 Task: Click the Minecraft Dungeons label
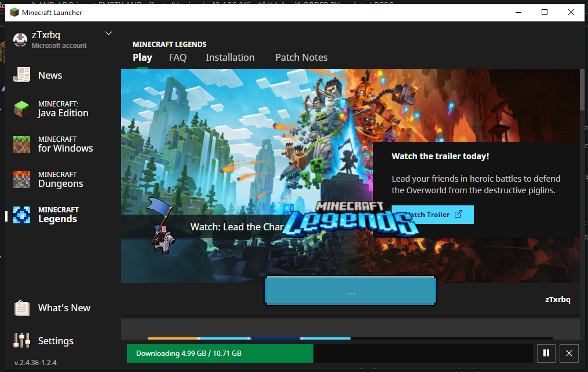coord(60,179)
